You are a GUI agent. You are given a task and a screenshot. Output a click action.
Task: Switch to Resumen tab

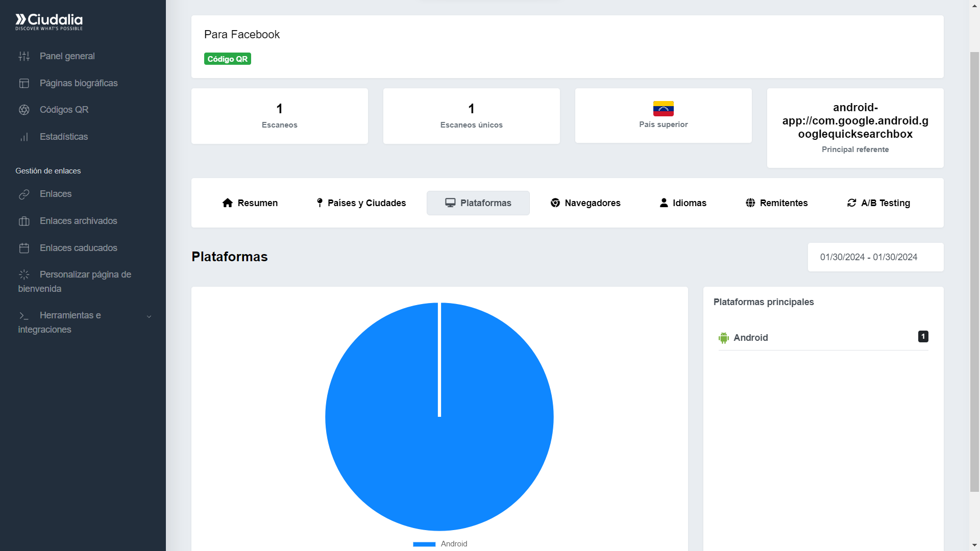coord(250,203)
